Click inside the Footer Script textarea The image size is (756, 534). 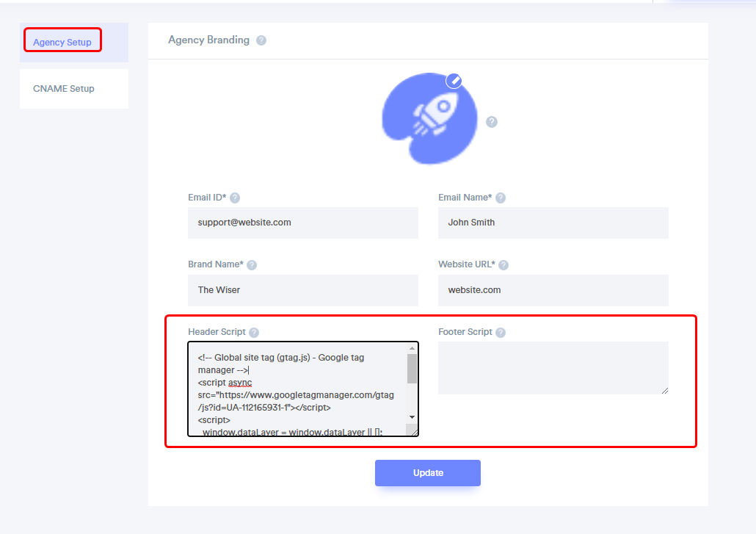pos(553,368)
